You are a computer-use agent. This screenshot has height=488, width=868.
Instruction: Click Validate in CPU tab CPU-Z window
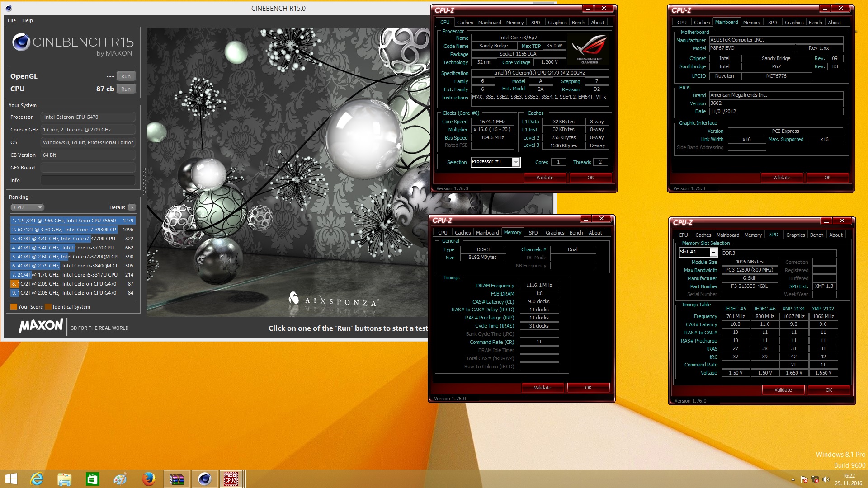(545, 178)
